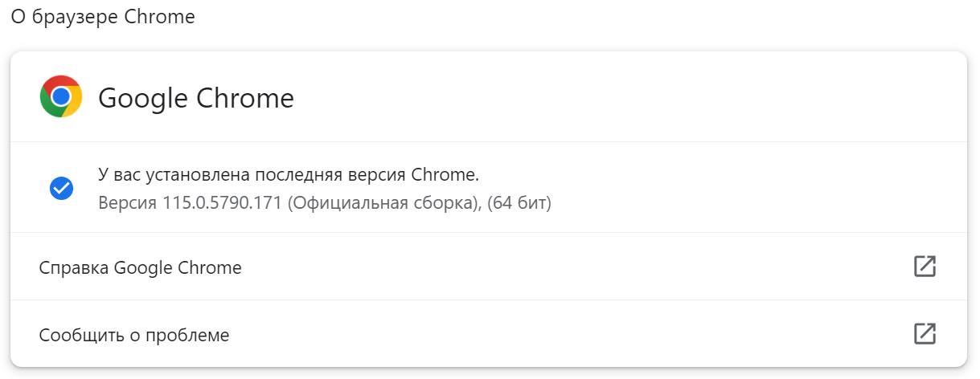The width and height of the screenshot is (980, 379).
Task: Click the Google Chrome logo icon
Action: pyautogui.click(x=61, y=97)
